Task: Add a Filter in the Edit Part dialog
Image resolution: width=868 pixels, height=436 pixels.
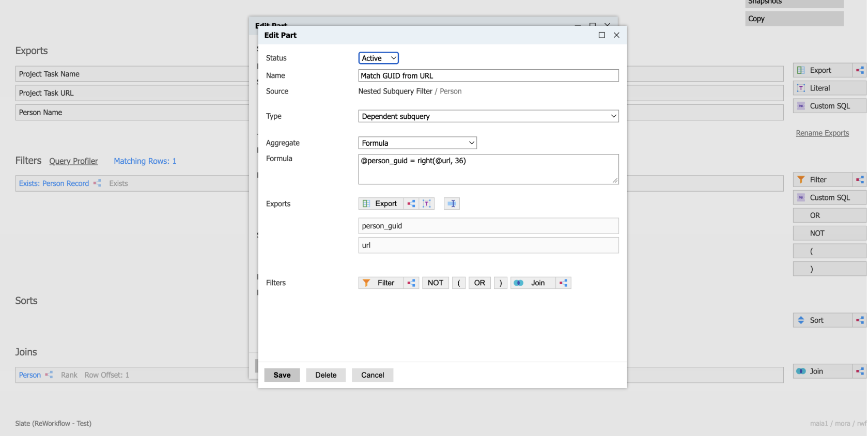Action: point(381,283)
